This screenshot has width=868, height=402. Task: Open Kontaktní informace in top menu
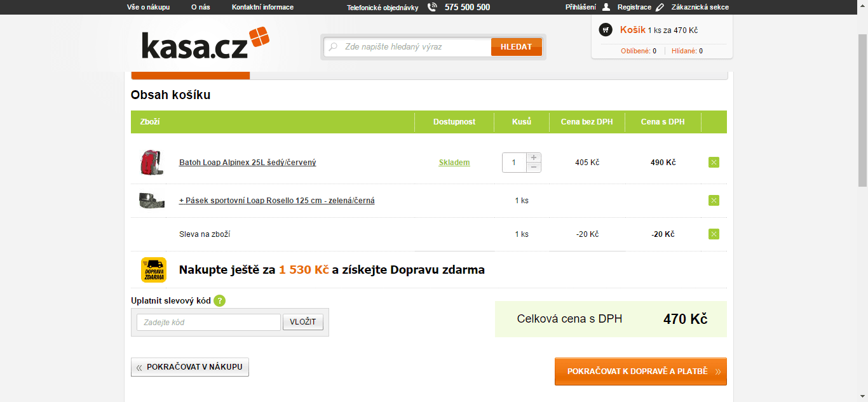pos(262,8)
